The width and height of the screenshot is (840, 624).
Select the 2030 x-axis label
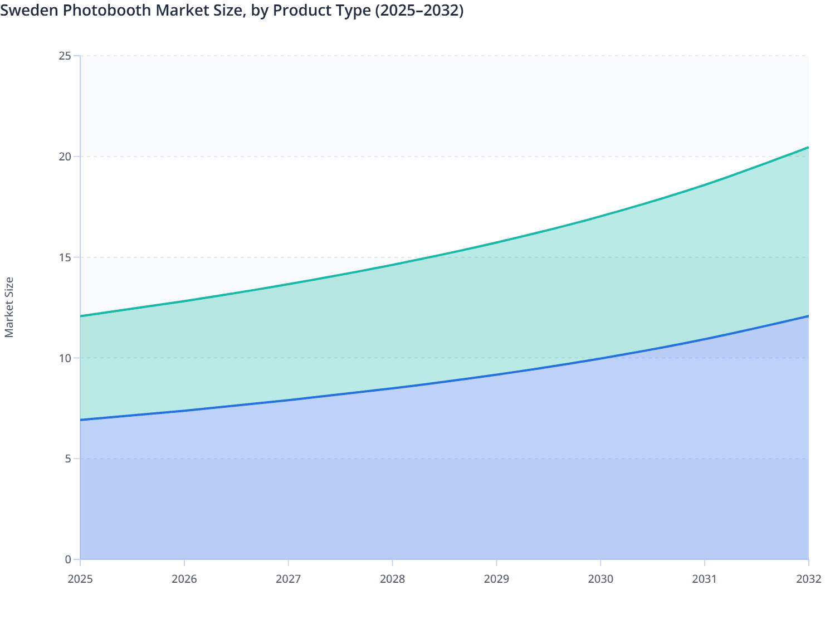pyautogui.click(x=600, y=579)
